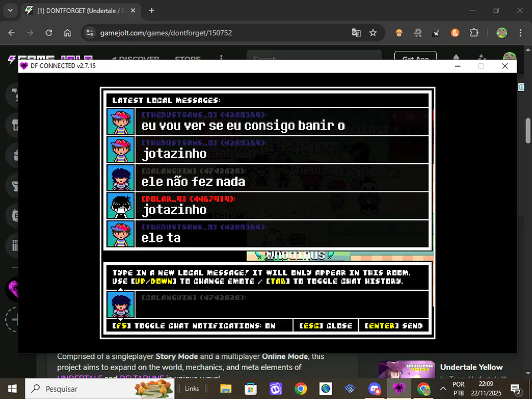The height and width of the screenshot is (399, 532).
Task: Click the DF CONNECTED pink heart window icon
Action: [24, 66]
